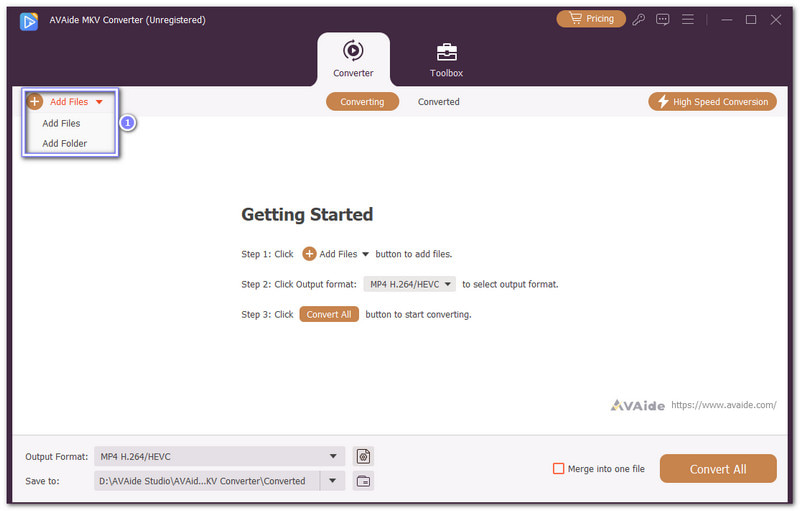Open the avaide.com website link
Screen dimensions: 800x511
[x=723, y=405]
